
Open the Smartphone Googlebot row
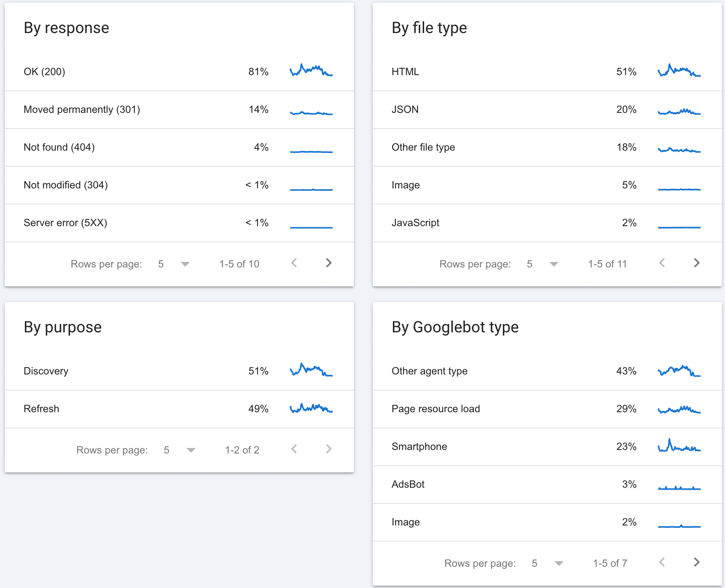[547, 447]
